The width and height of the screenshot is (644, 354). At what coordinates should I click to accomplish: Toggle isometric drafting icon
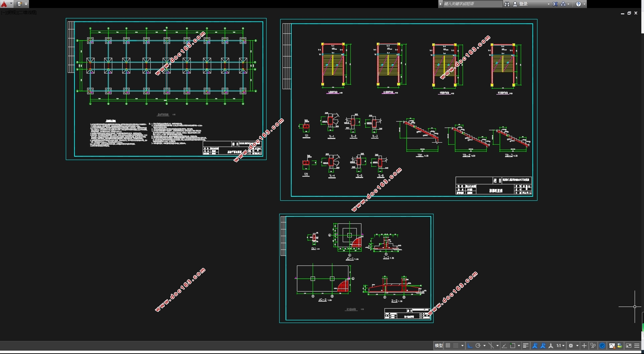pyautogui.click(x=491, y=346)
